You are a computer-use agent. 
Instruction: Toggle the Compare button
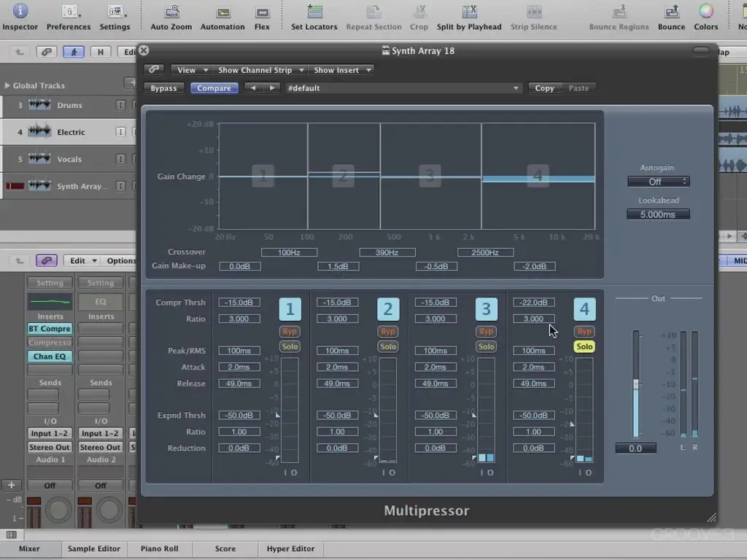[214, 88]
